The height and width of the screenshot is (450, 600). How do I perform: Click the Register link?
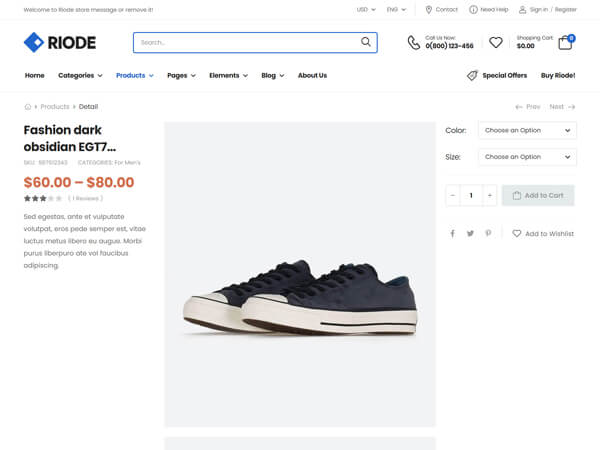[566, 10]
